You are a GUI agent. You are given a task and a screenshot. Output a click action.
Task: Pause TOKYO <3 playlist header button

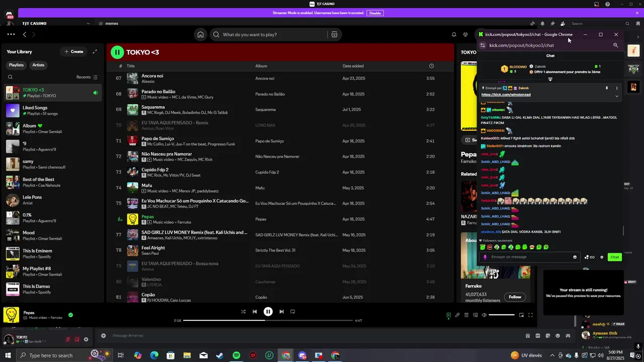pos(117,52)
